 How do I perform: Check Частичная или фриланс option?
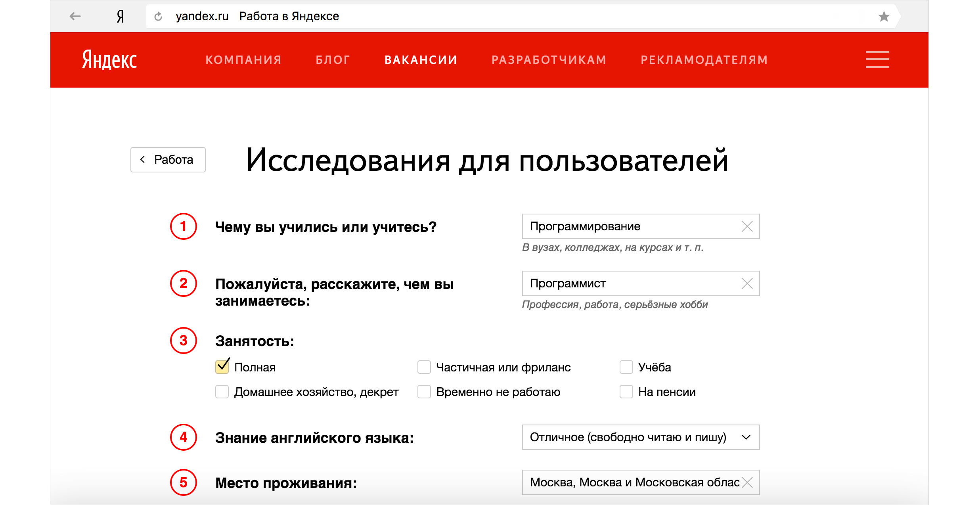[424, 367]
